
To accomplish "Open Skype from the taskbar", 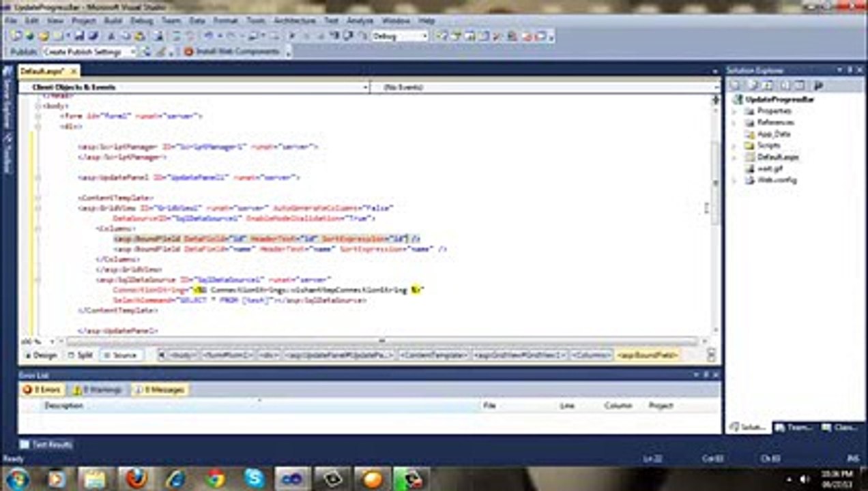I will [x=255, y=478].
